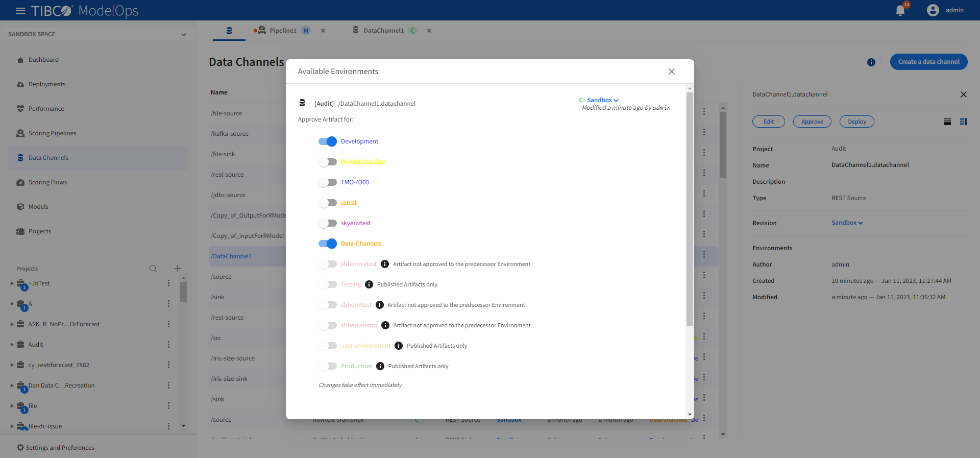This screenshot has width=980, height=458.
Task: Show info for sbhenvretest environment
Action: click(x=385, y=264)
